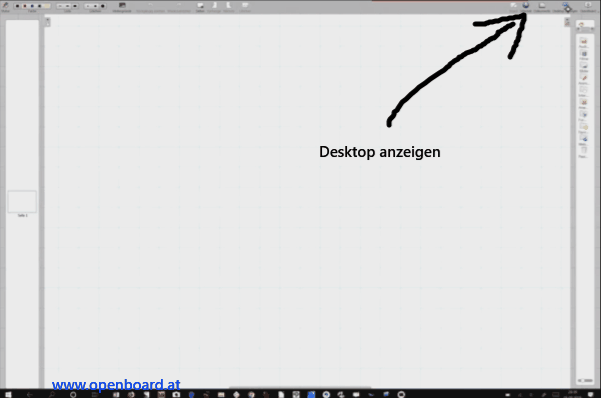Toggle the Stylus palette button
This screenshot has height=398, width=601.
[6, 5]
